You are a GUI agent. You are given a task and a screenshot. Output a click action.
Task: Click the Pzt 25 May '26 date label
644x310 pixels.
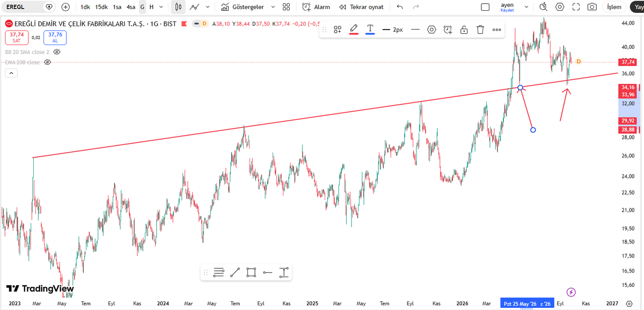click(x=520, y=304)
